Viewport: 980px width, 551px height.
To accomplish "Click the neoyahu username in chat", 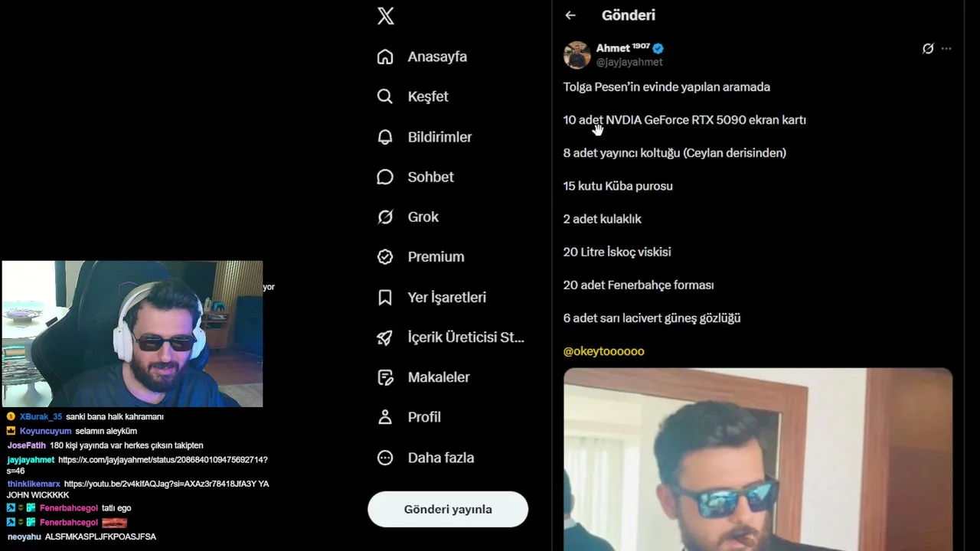I will point(24,537).
